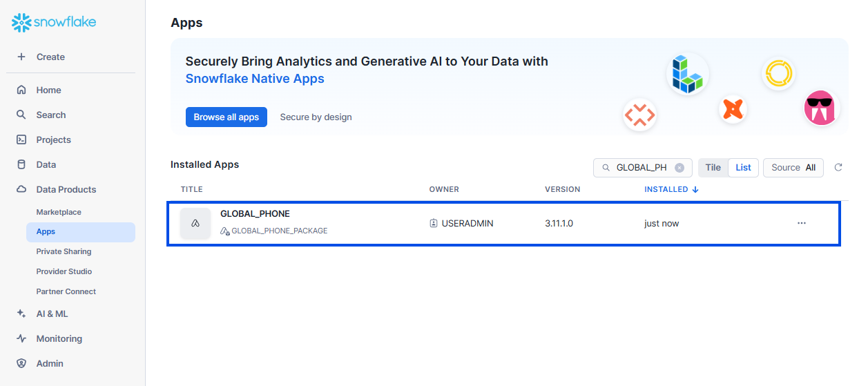Screen dimensions: 868x386
Task: Click the Projects terminal icon
Action: [x=21, y=139]
